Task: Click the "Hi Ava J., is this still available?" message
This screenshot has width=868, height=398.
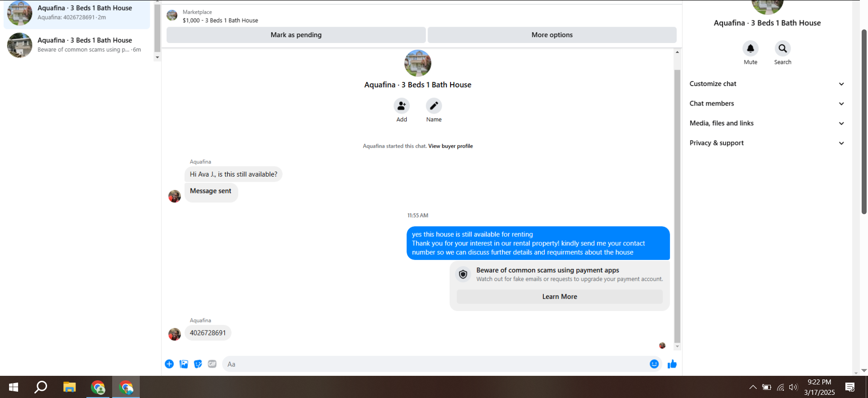Action: pos(233,174)
